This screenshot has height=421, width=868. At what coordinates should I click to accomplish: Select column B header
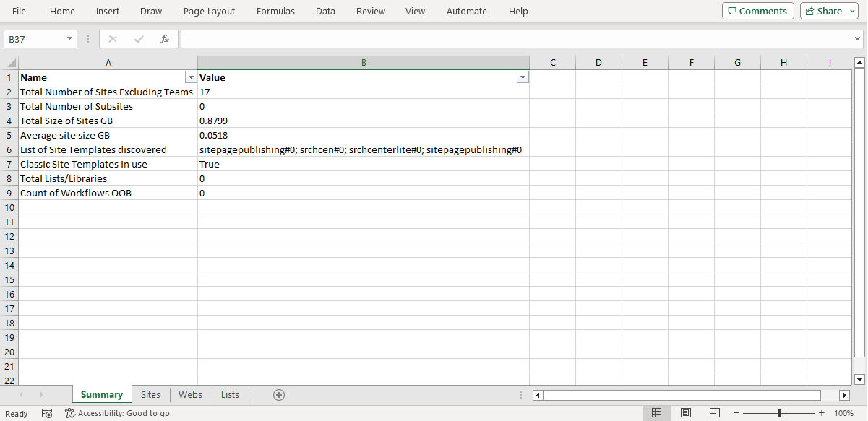pos(364,63)
